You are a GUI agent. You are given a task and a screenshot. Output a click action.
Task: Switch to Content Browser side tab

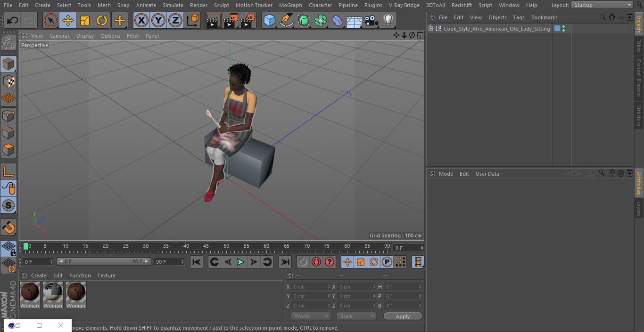point(639,78)
